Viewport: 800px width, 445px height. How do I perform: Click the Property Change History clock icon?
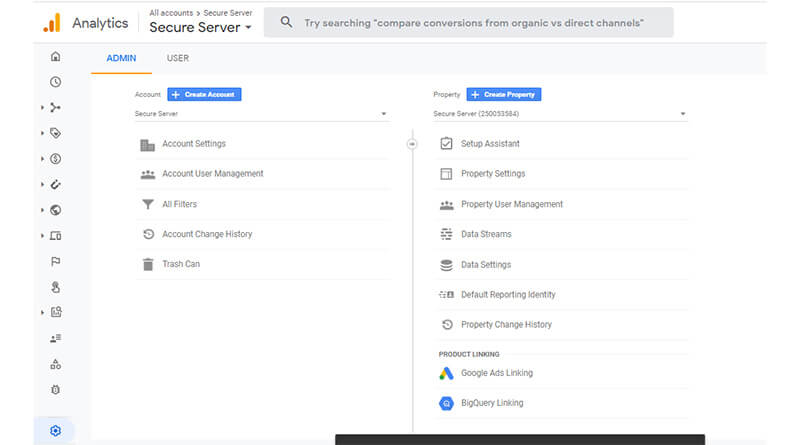point(447,325)
